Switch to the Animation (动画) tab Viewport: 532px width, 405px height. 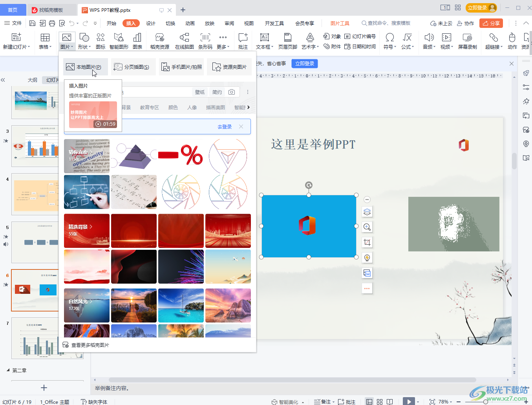coord(190,23)
